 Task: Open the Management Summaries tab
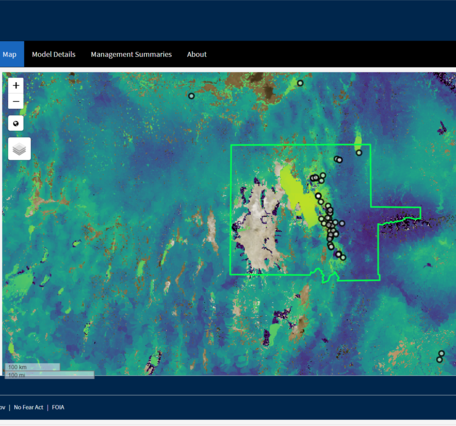pyautogui.click(x=131, y=54)
